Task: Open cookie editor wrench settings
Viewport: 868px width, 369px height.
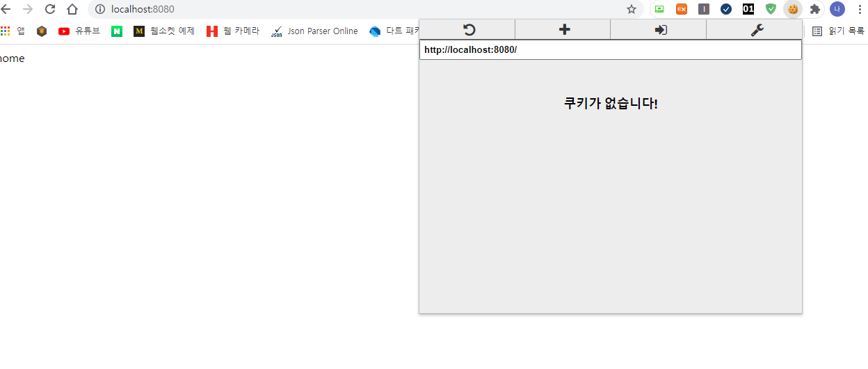Action: pyautogui.click(x=755, y=29)
